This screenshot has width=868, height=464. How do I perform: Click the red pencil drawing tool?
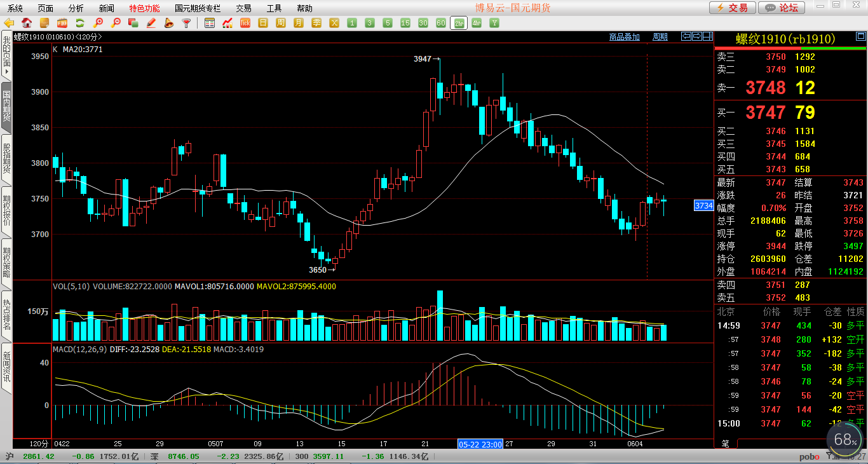click(151, 23)
